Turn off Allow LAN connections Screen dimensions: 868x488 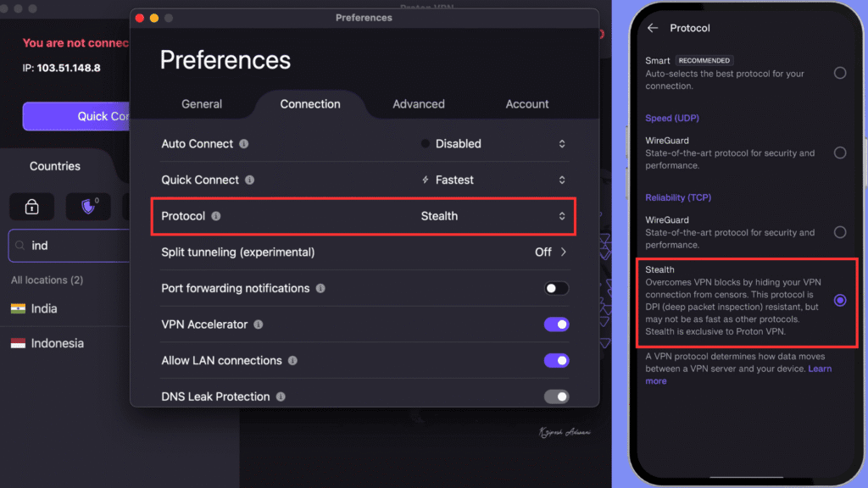[556, 360]
